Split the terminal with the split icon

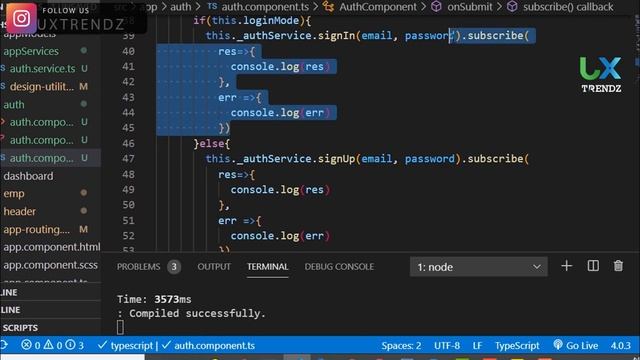click(x=593, y=266)
